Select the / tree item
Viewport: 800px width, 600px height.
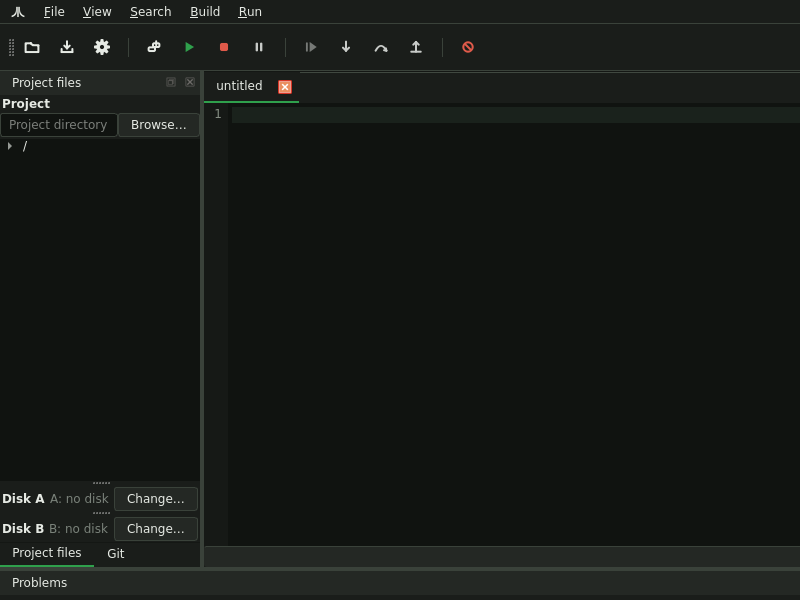[x=24, y=146]
